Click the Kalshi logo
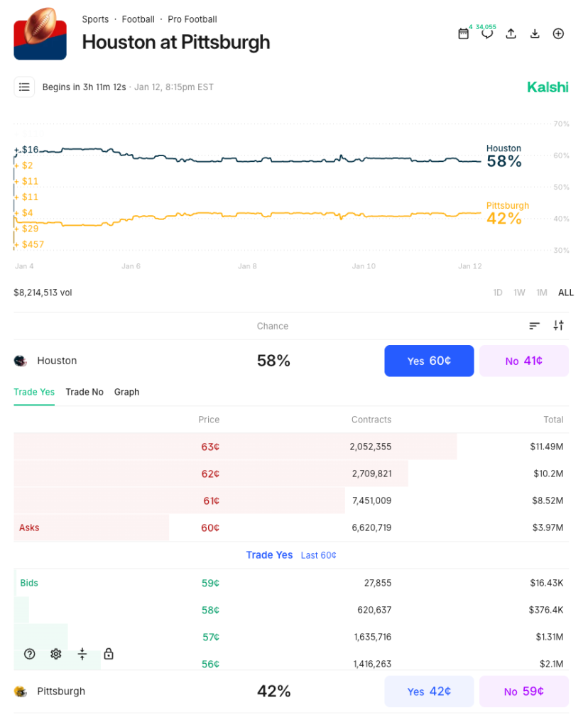The width and height of the screenshot is (588, 727). (x=548, y=87)
